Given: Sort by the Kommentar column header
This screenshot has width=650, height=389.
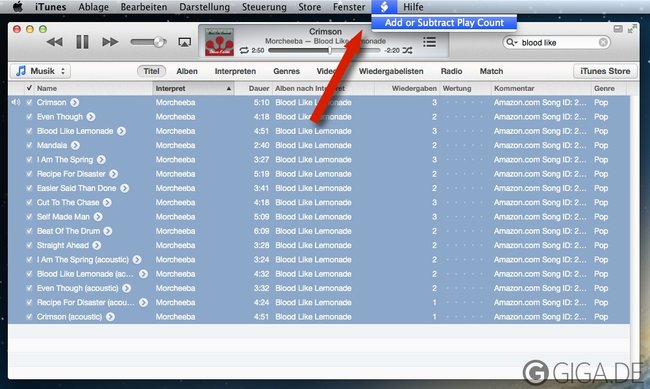Looking at the screenshot, I should coord(541,88).
